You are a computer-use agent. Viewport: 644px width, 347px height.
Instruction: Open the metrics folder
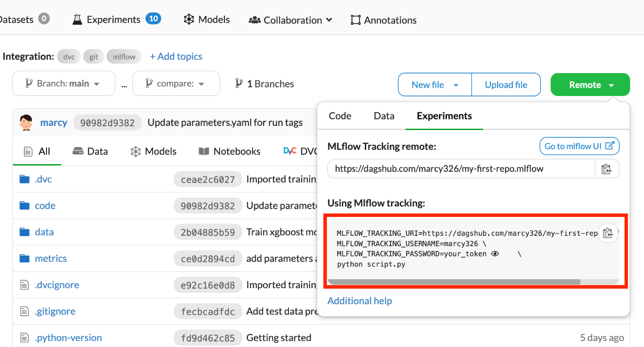[51, 258]
